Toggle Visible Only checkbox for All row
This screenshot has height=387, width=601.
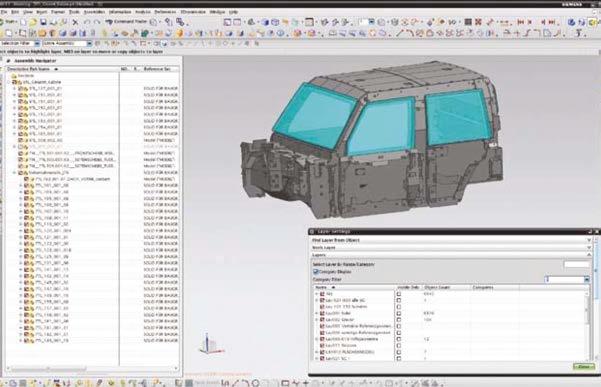click(399, 294)
